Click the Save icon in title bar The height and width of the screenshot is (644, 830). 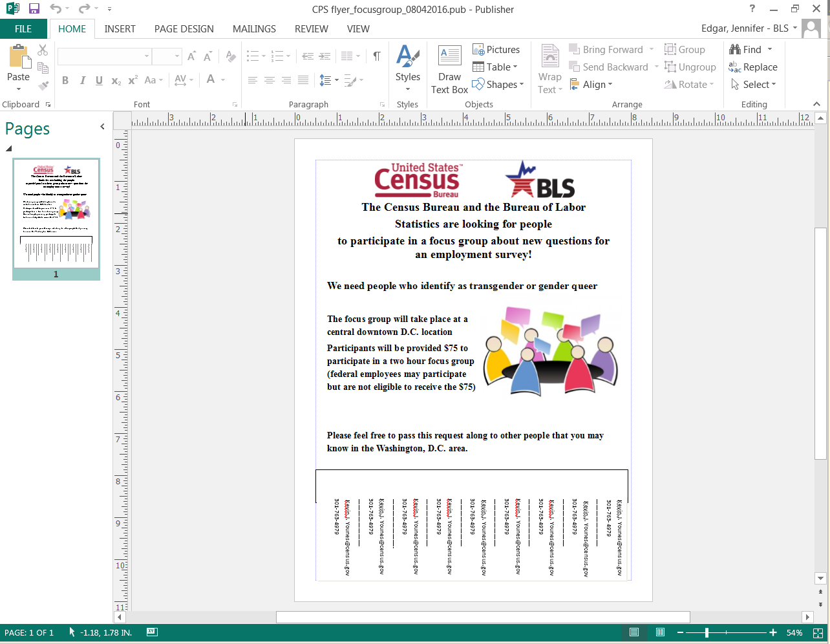click(34, 9)
